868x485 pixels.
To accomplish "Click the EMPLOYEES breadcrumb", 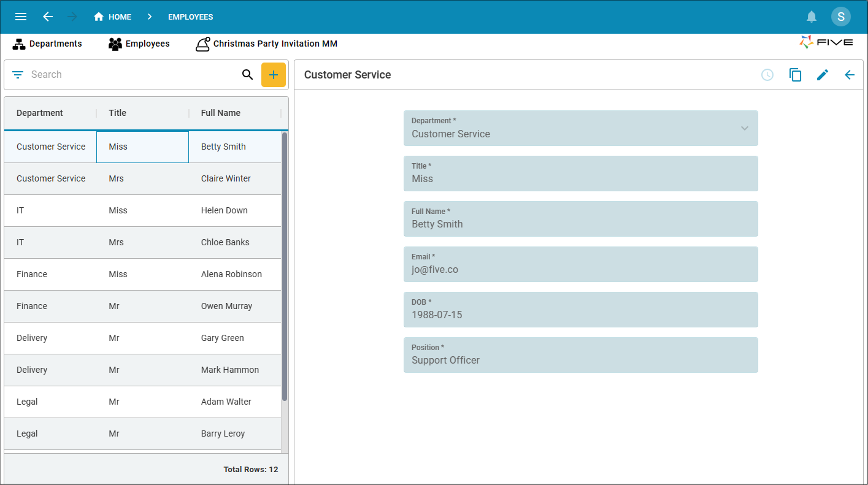I will pyautogui.click(x=191, y=17).
